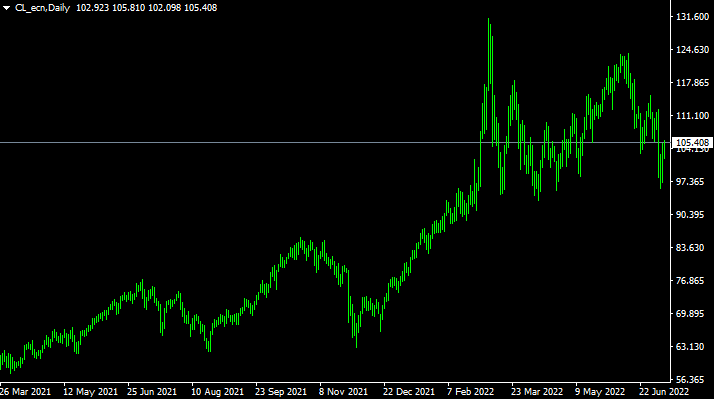Click the 23 Mar 2022 date label
Image resolution: width=714 pixels, height=399 pixels.
[537, 392]
